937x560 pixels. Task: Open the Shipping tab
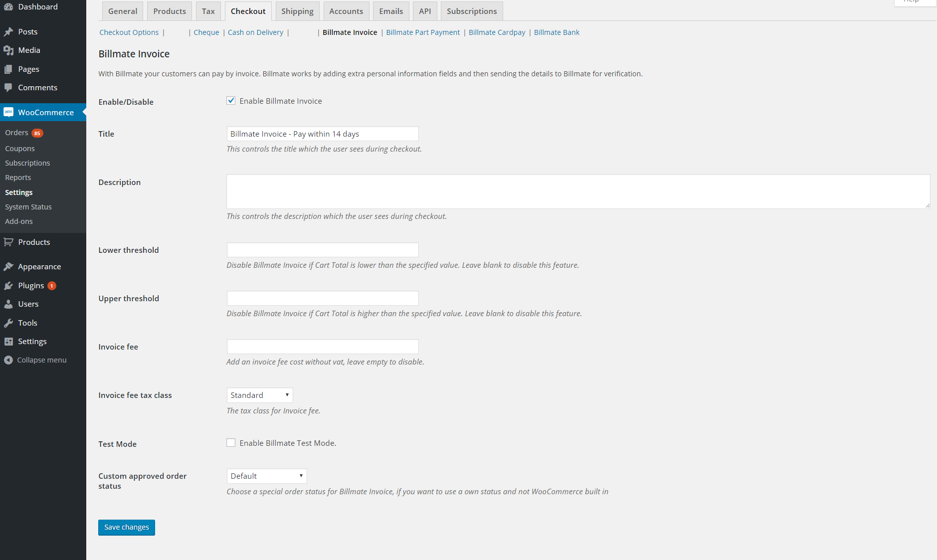coord(297,11)
